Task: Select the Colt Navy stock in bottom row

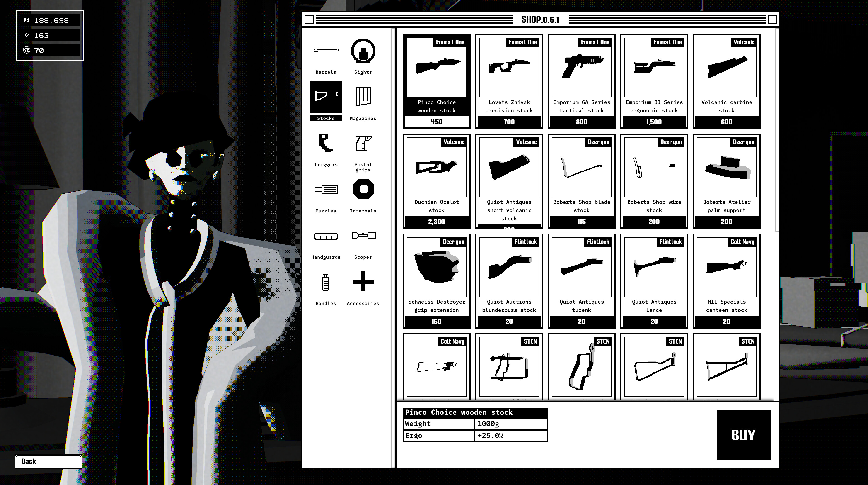Action: pos(436,367)
